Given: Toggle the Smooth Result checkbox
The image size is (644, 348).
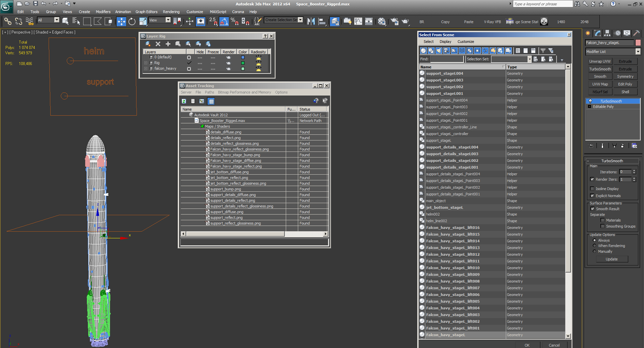Looking at the screenshot, I should coord(592,209).
